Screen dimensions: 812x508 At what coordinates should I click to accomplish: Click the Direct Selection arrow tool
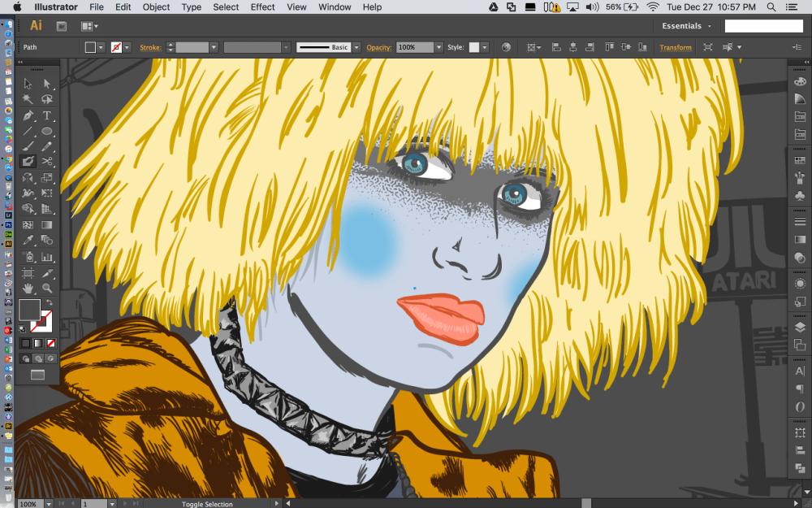click(47, 84)
